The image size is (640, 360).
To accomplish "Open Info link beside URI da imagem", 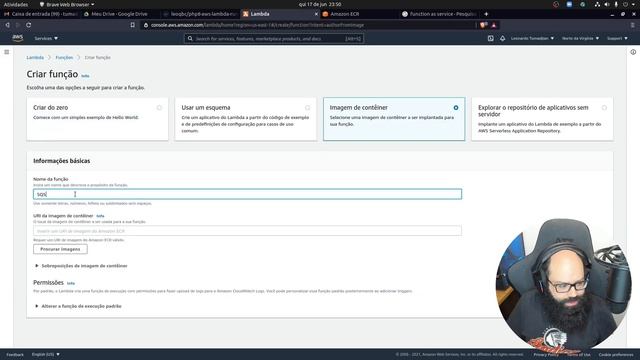I will tap(100, 216).
